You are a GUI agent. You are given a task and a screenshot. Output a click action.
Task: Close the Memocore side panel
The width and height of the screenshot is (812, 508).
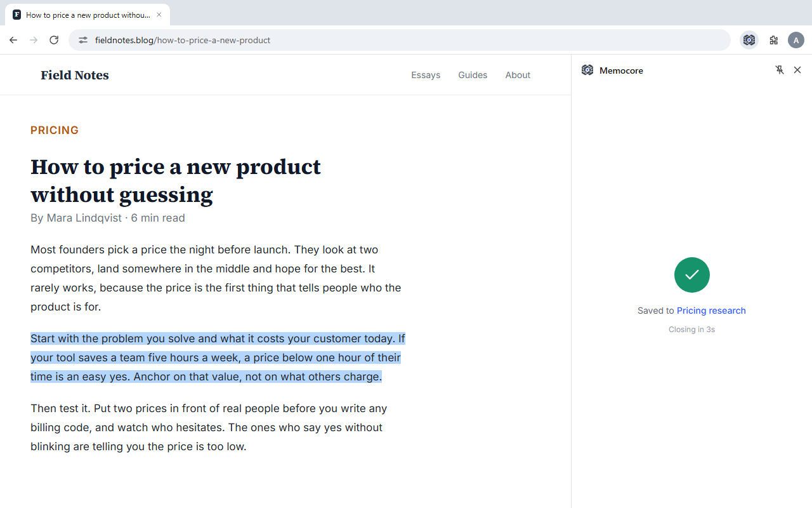[797, 70]
